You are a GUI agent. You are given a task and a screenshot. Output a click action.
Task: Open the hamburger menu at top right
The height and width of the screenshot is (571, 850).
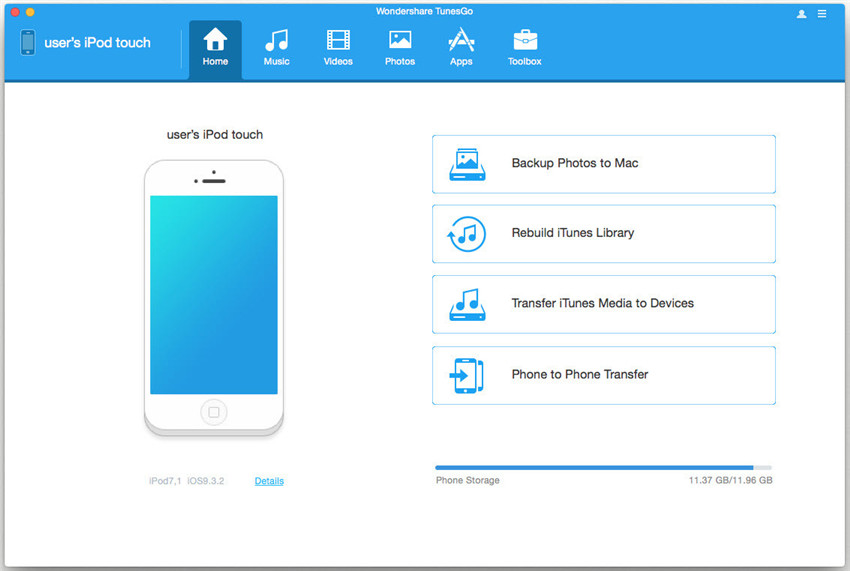822,14
